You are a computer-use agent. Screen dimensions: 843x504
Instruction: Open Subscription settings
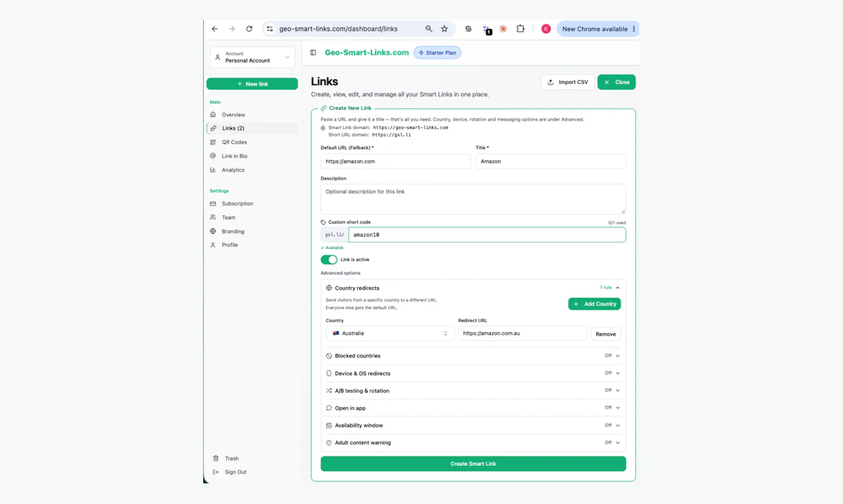(252, 204)
